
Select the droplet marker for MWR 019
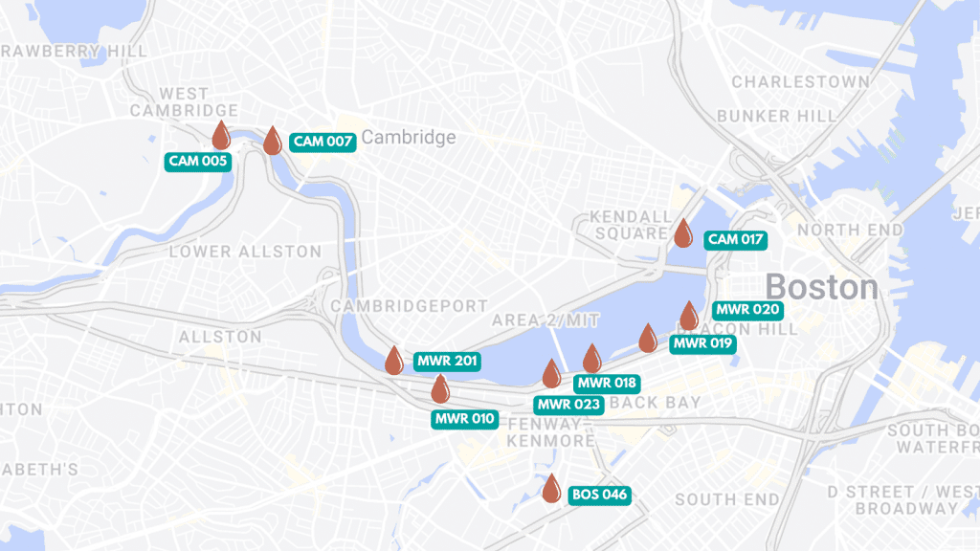(648, 338)
